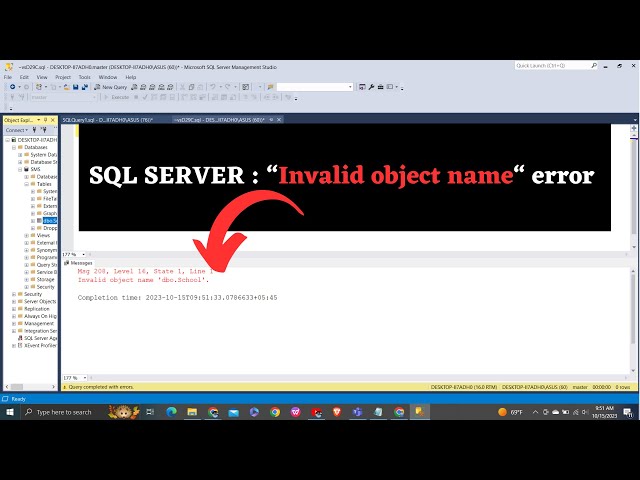Image resolution: width=640 pixels, height=480 pixels.
Task: Select the Messages tab in results pane
Action: (x=78, y=263)
